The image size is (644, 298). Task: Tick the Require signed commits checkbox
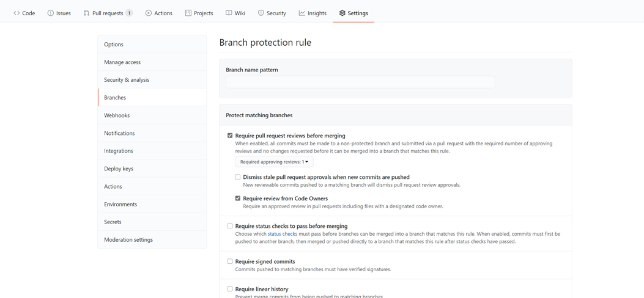pos(230,261)
